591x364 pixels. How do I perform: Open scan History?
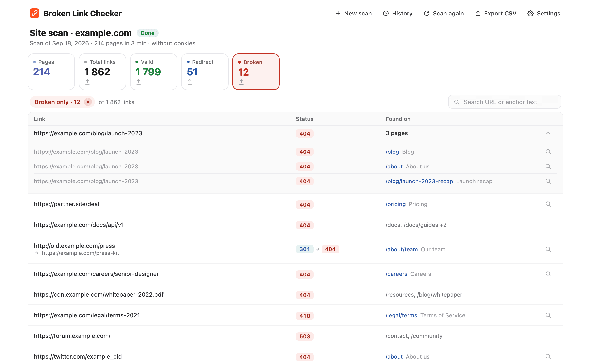pos(398,13)
